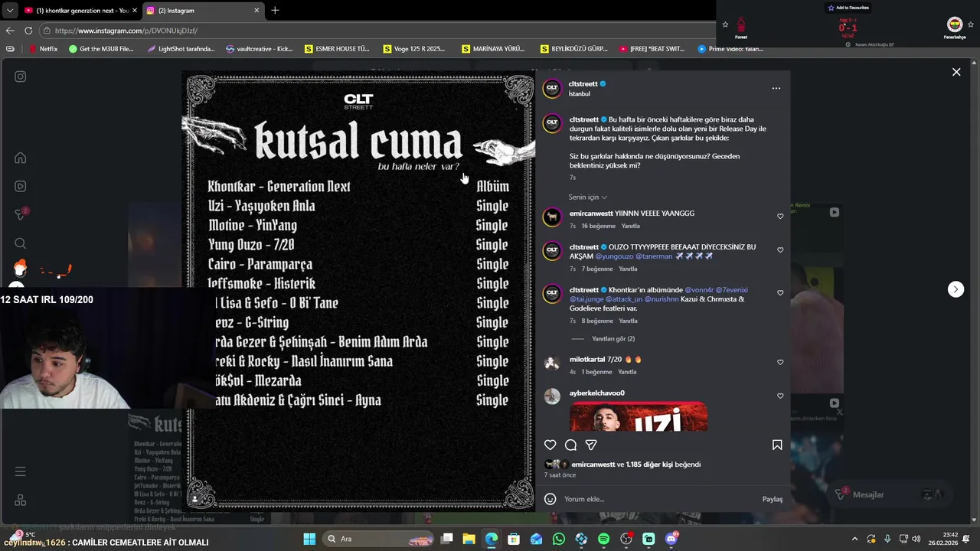Open the ESMER HOUSE bookmark

point(337,49)
